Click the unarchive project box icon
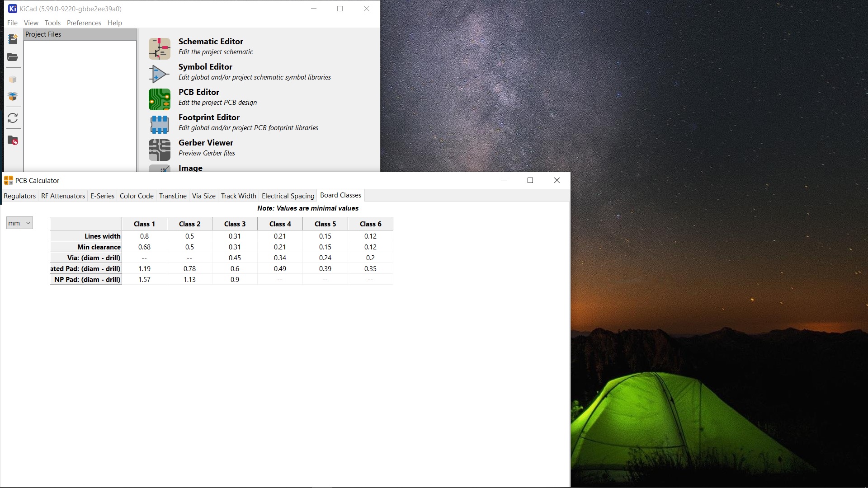Viewport: 868px width, 488px height. (x=13, y=96)
